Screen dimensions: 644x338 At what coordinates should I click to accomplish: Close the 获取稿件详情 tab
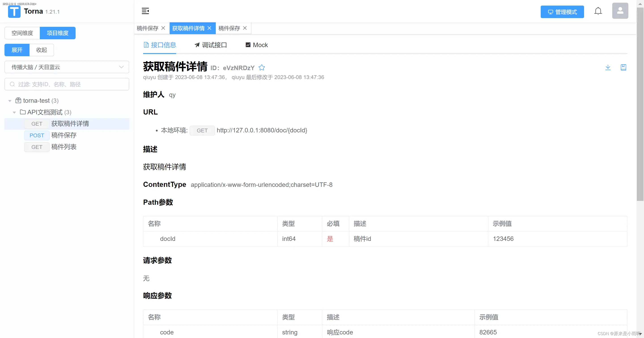click(x=210, y=28)
